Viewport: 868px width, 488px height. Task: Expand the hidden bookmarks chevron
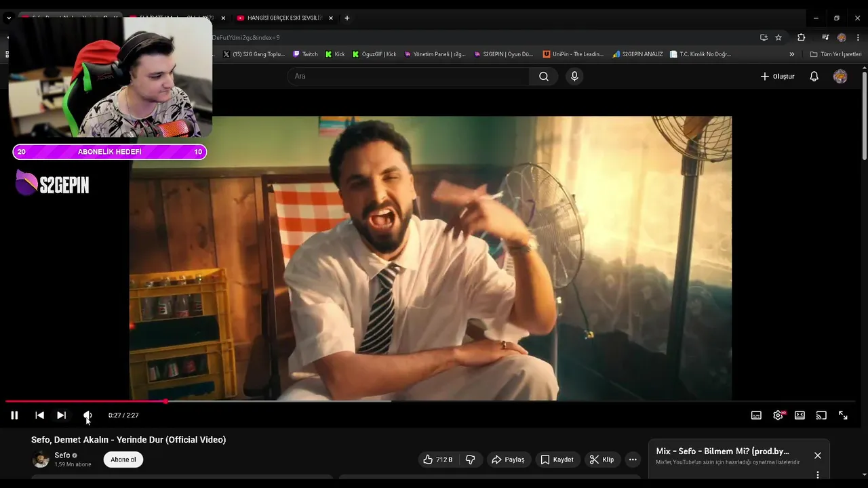point(791,54)
